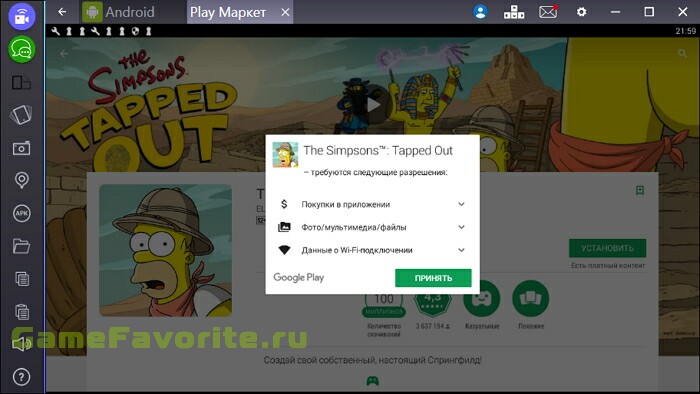
Task: Install APK via the APK icon
Action: tap(21, 213)
